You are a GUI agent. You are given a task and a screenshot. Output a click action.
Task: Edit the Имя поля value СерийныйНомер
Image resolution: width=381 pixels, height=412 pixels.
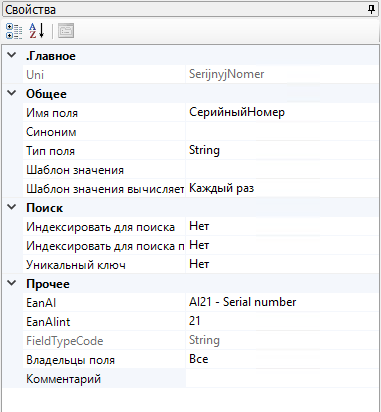click(282, 112)
